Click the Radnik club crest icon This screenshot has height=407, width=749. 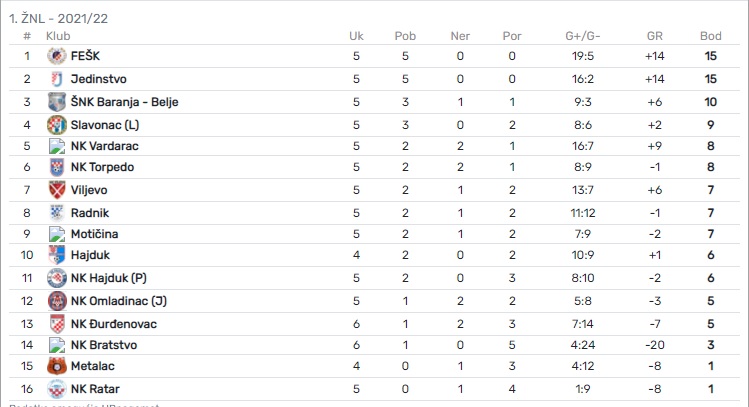point(56,212)
